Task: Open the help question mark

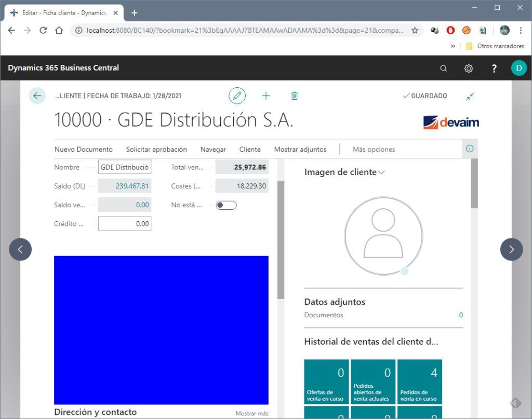Action: coord(494,68)
